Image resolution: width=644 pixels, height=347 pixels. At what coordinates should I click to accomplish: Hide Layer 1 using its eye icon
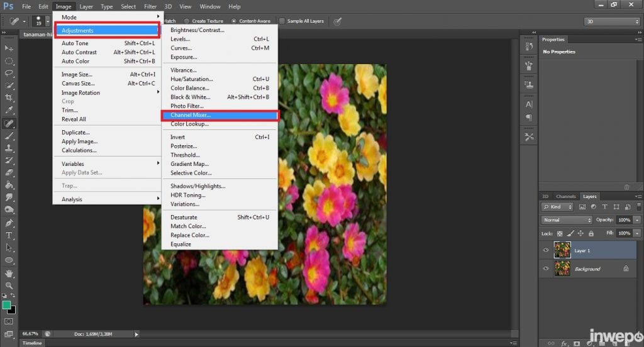click(546, 250)
